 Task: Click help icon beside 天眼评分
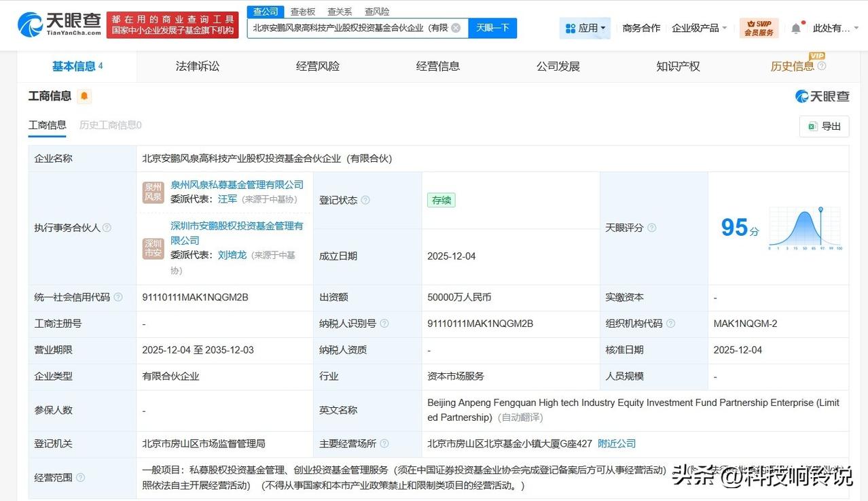coord(652,228)
